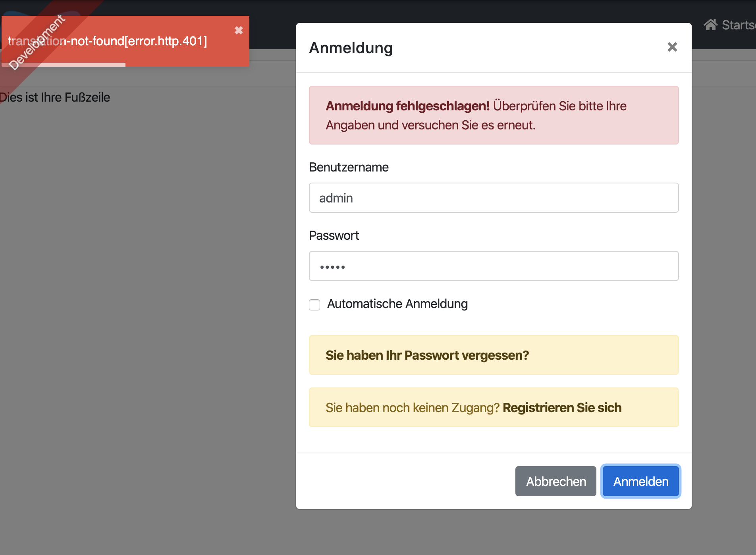Screen dimensions: 756x555
Task: Click the 'Anmeldung fehlgeschlagen!' alert text
Action: (x=408, y=106)
